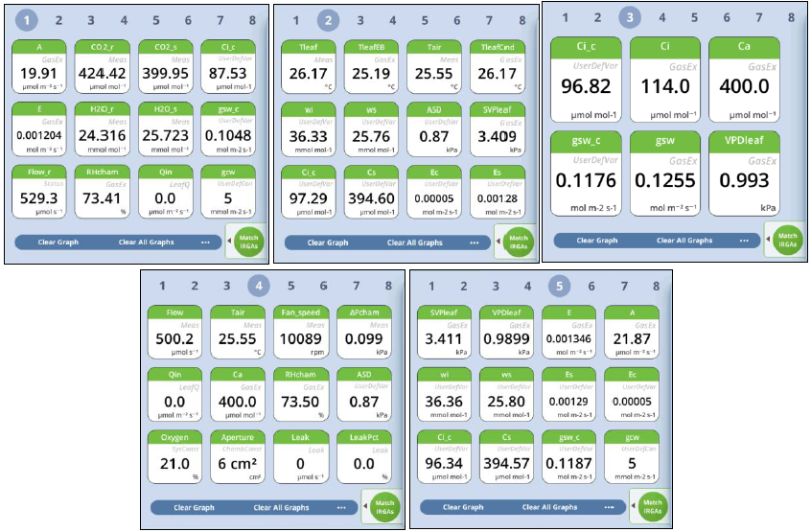811x532 pixels.
Task: Collapse side arrow beside Match IRGAs, tab-5-active panel
Action: [634, 505]
